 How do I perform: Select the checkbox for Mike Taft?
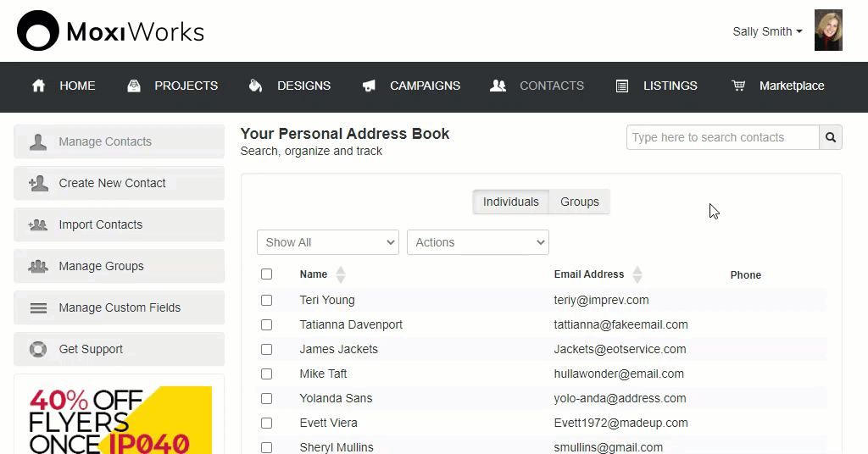click(267, 374)
